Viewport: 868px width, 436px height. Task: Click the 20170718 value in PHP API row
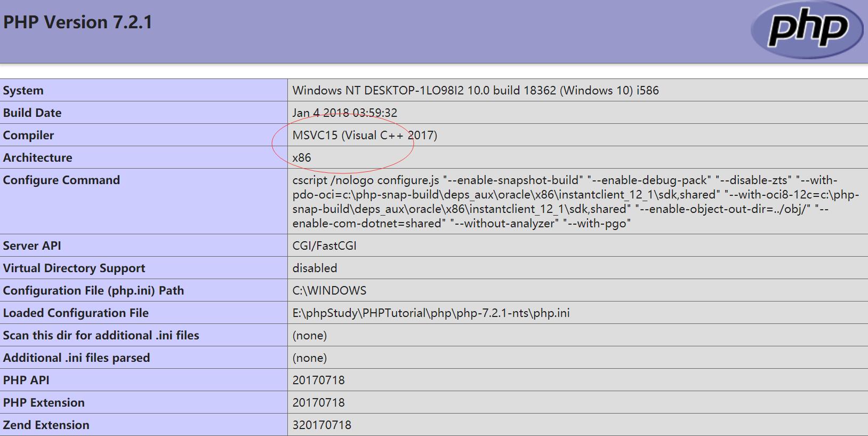[318, 380]
